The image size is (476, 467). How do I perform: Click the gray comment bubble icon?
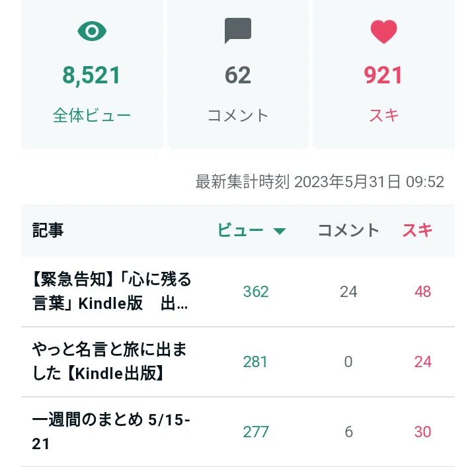238,30
